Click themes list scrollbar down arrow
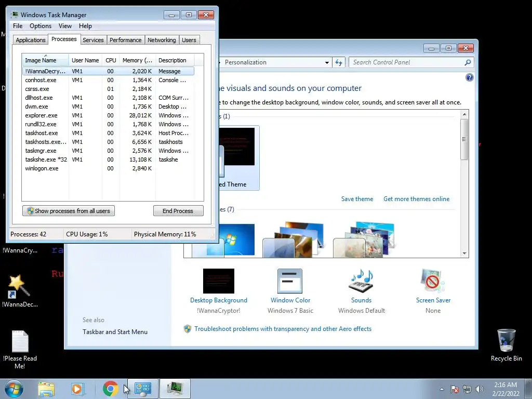This screenshot has height=399, width=532. point(464,254)
